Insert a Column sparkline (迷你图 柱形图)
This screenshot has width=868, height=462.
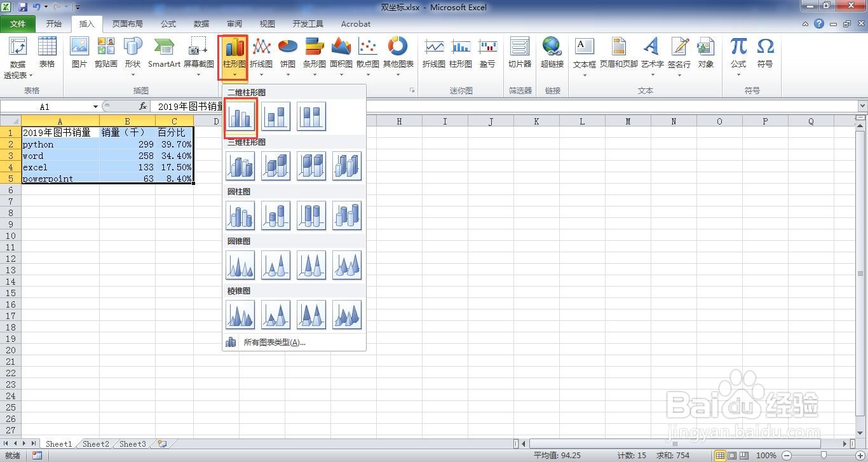click(x=461, y=53)
